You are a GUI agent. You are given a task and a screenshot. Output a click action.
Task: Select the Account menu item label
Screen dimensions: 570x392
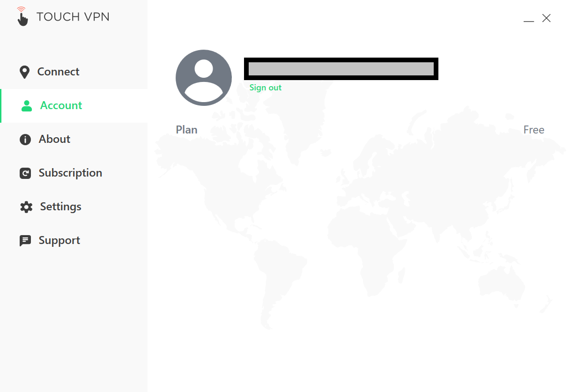[x=61, y=105]
